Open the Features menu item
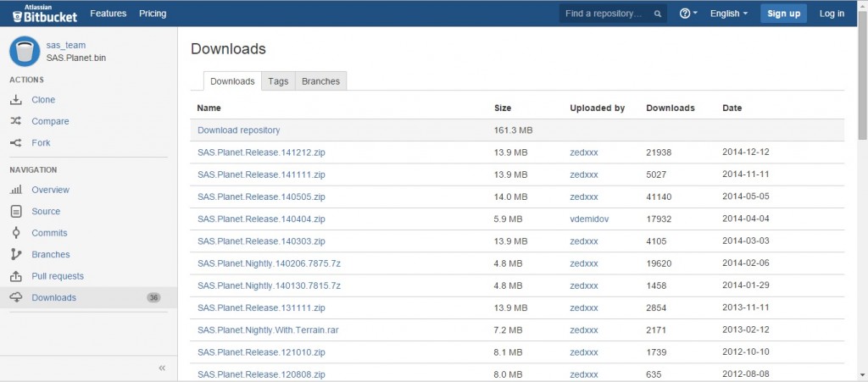The image size is (868, 382). click(108, 14)
